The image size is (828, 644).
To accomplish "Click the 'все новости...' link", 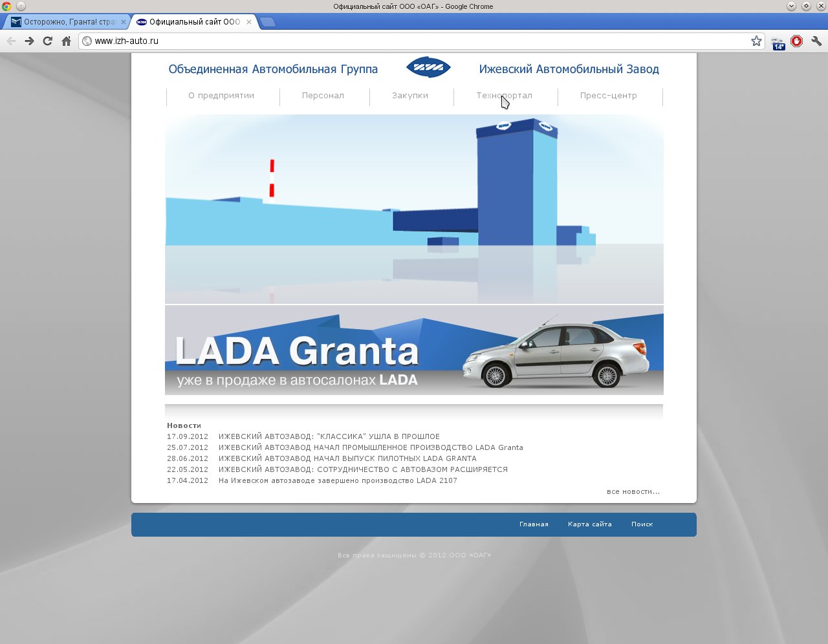I will tap(633, 492).
